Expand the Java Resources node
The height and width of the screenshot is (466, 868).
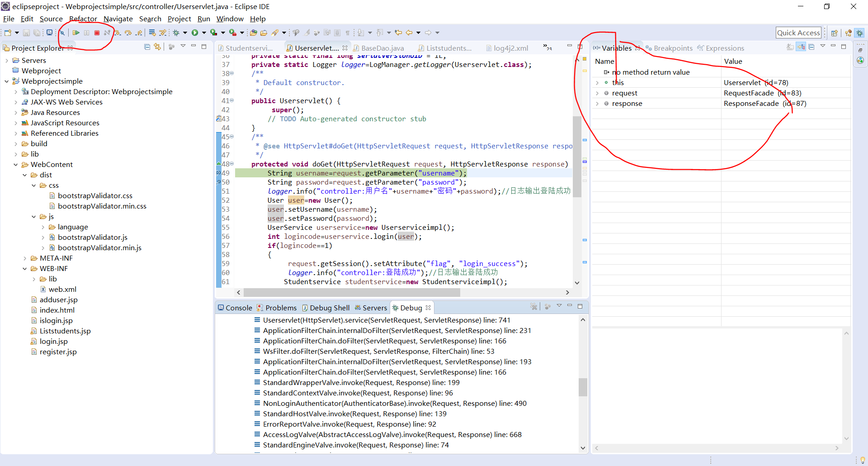[15, 113]
